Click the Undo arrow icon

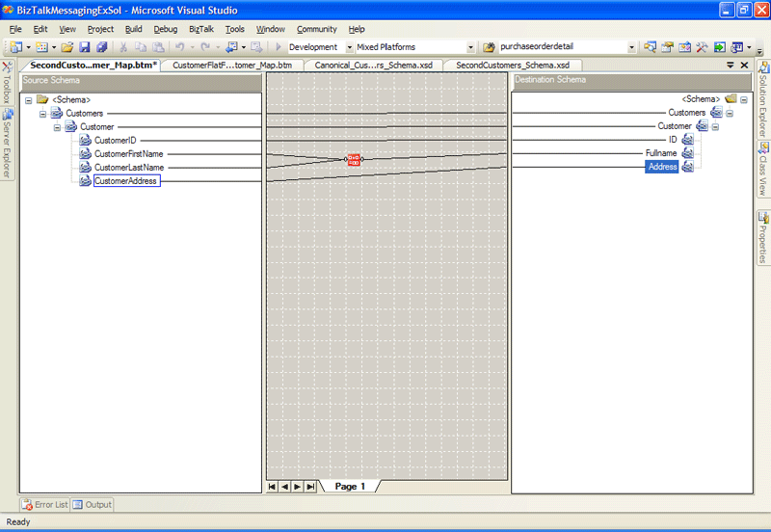click(x=180, y=47)
